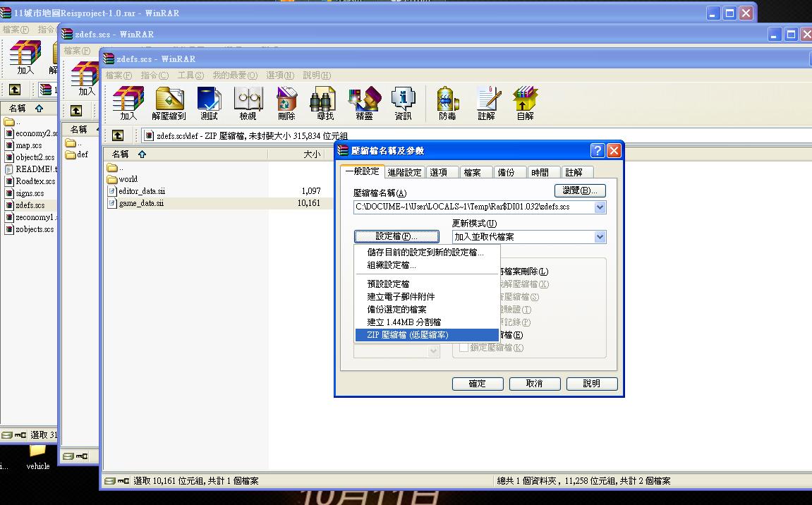Launch the 精靈 (Wizard) toolbar icon
812x505 pixels.
pos(364,103)
